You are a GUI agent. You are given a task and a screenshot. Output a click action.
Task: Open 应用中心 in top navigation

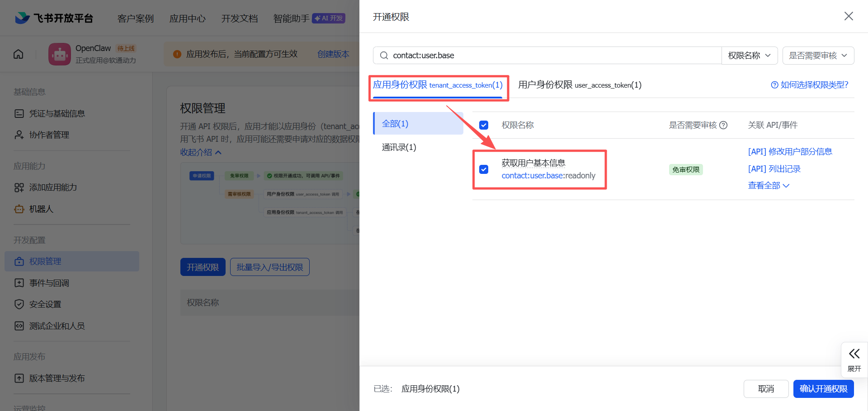188,19
